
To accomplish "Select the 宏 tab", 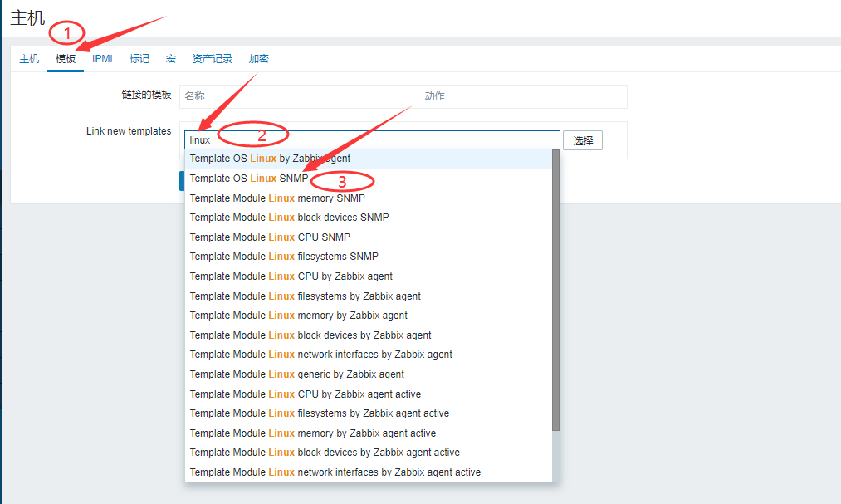I will (x=170, y=59).
